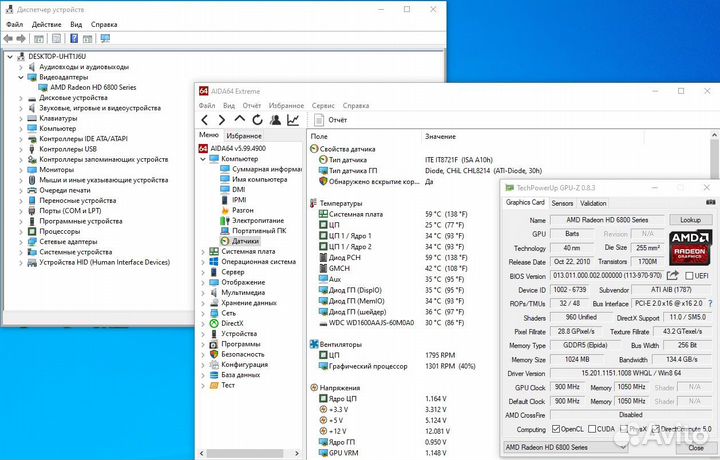Viewport: 720px width, 460px height.
Task: Expand DirectX node in AIDA64 tree
Action: tap(203, 323)
